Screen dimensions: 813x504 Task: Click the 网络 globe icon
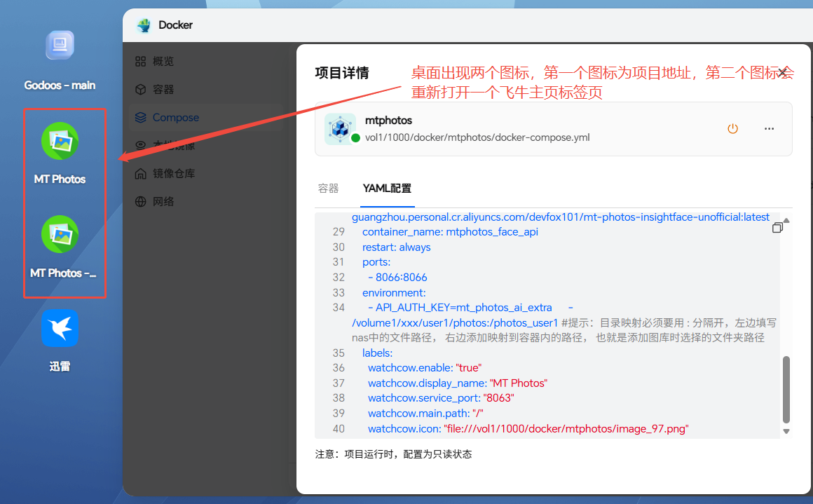(140, 201)
